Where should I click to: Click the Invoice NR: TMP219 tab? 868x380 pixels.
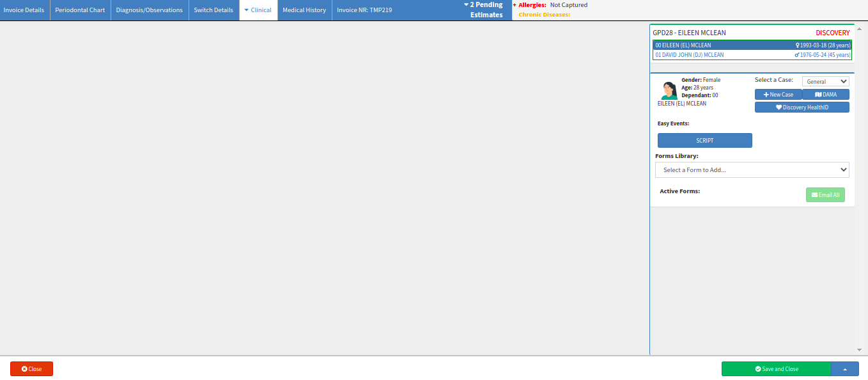pyautogui.click(x=364, y=10)
